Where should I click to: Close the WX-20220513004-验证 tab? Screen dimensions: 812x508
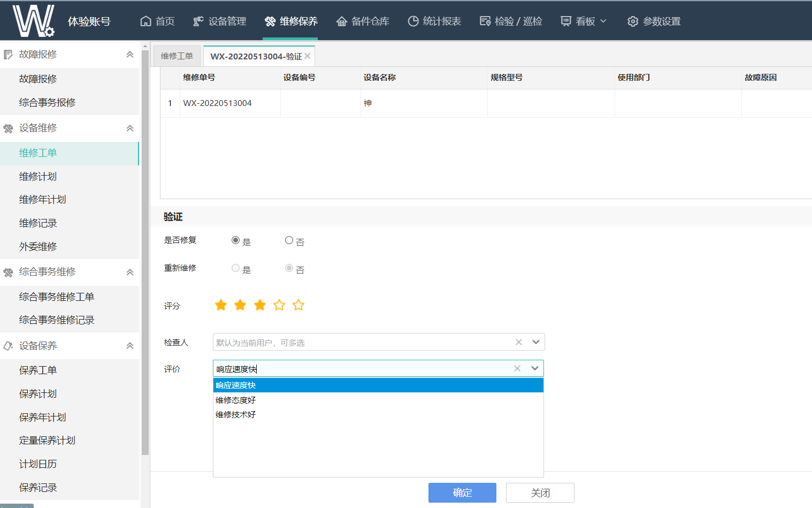308,56
